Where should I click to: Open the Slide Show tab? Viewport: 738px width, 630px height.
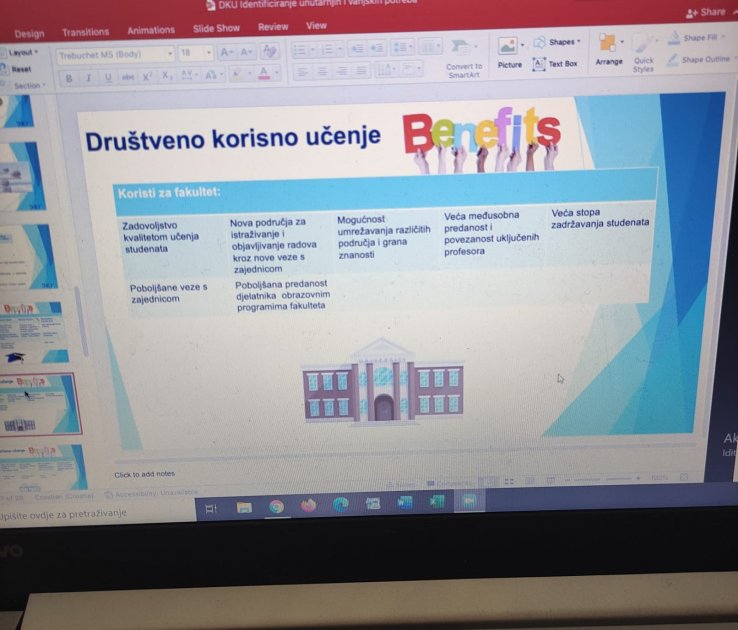click(214, 29)
